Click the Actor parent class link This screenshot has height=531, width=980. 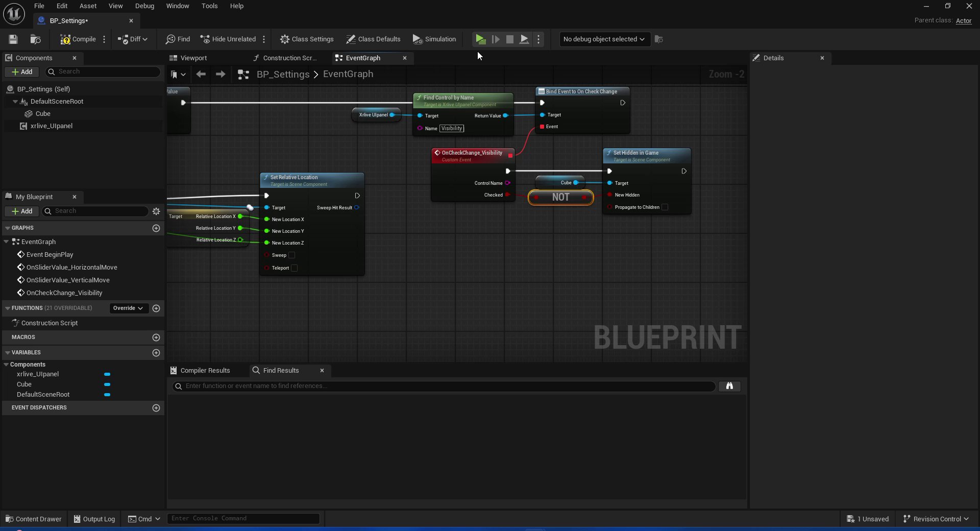pyautogui.click(x=964, y=21)
